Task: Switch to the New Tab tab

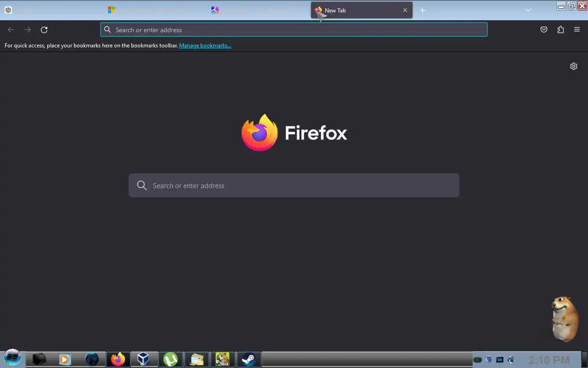Action: pos(362,10)
